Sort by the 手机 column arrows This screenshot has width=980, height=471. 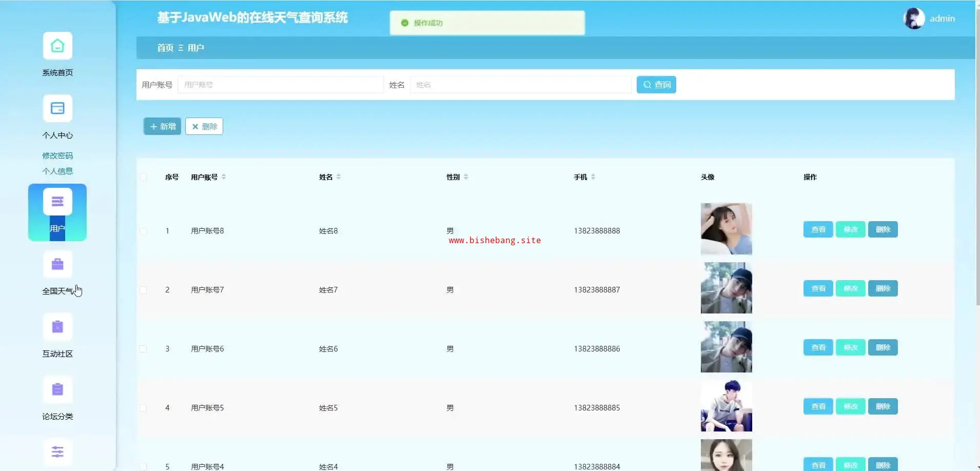[593, 177]
